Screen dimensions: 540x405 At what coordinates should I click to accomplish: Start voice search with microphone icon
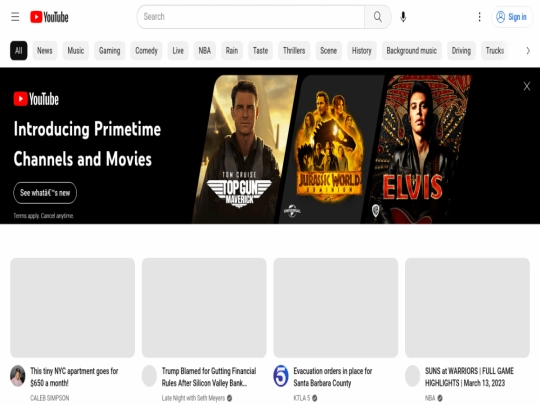[x=403, y=17]
